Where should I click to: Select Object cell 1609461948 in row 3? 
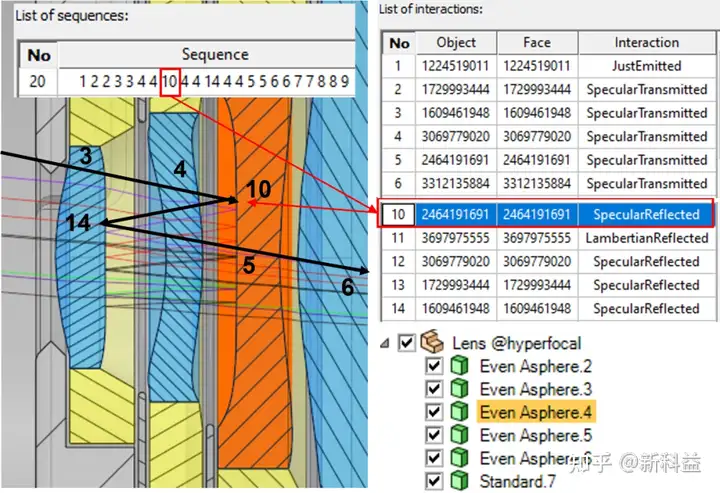[x=456, y=113]
